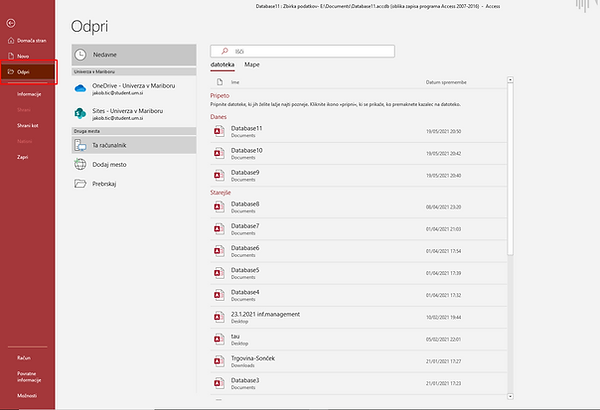Click the magnifier icon in search box

[225, 51]
